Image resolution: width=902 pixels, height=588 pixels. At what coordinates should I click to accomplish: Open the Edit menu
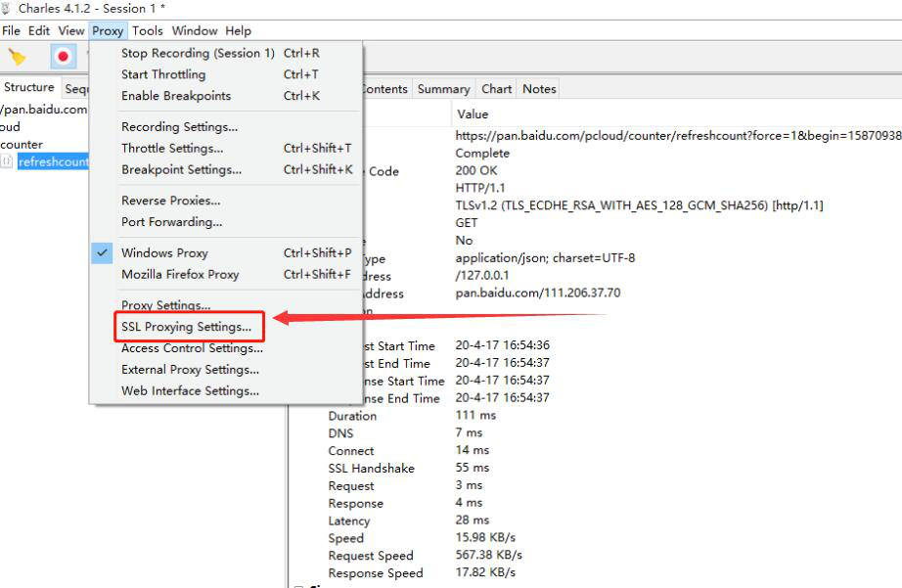point(38,30)
